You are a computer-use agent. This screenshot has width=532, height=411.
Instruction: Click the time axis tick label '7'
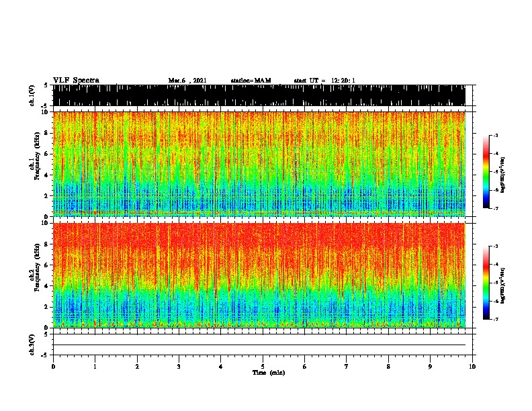(x=347, y=366)
